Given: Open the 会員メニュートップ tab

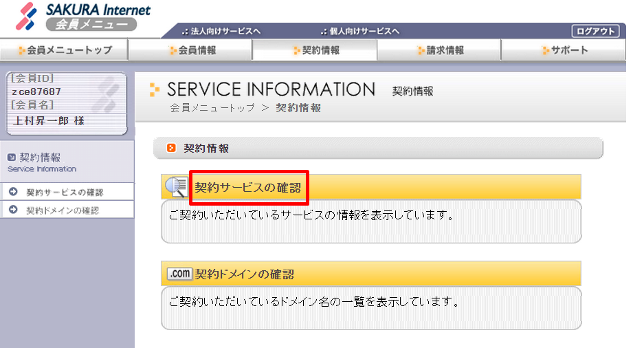Looking at the screenshot, I should 64,50.
